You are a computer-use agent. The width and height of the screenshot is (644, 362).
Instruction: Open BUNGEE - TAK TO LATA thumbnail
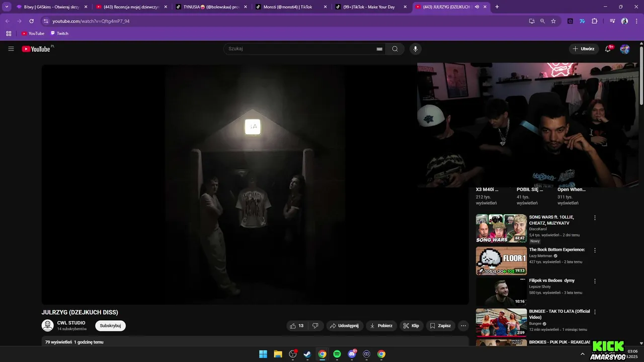[501, 322]
